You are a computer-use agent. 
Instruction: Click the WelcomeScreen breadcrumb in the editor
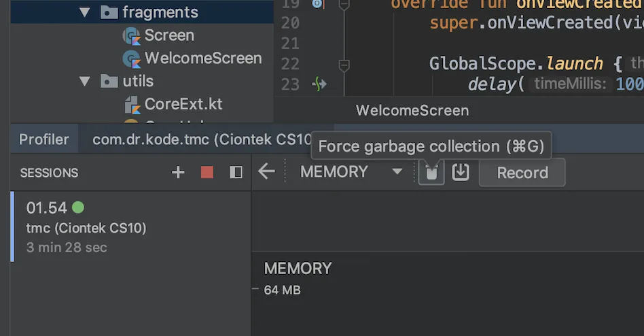pos(412,111)
